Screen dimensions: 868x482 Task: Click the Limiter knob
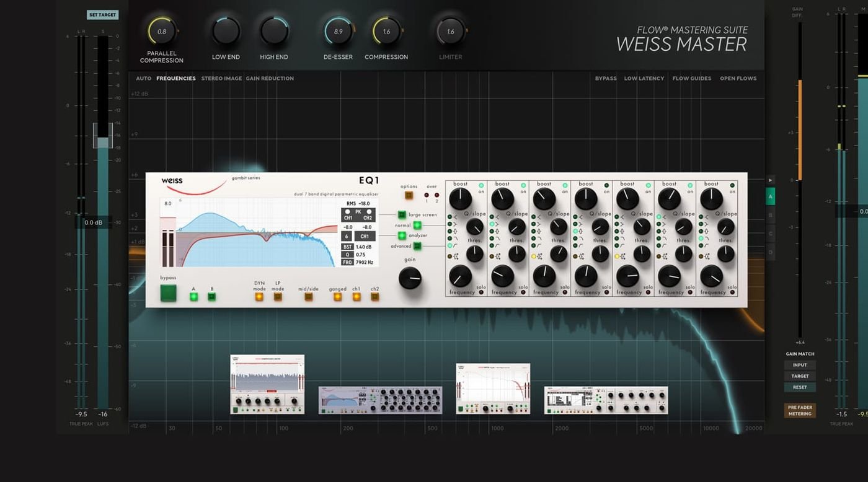tap(451, 31)
